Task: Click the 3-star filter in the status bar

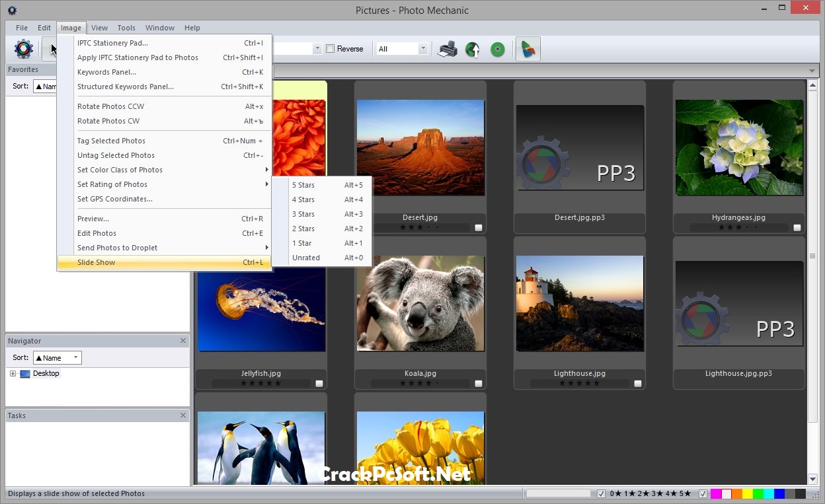Action: pyautogui.click(x=657, y=493)
